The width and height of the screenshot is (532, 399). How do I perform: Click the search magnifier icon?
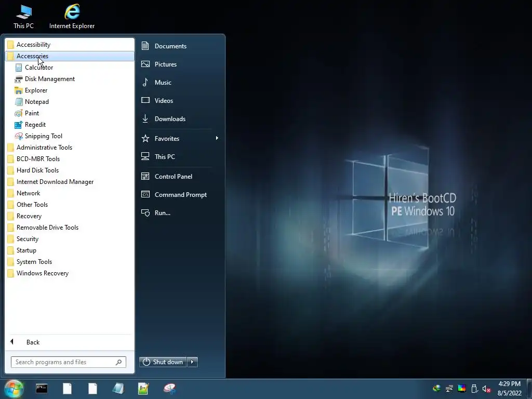[x=119, y=362]
